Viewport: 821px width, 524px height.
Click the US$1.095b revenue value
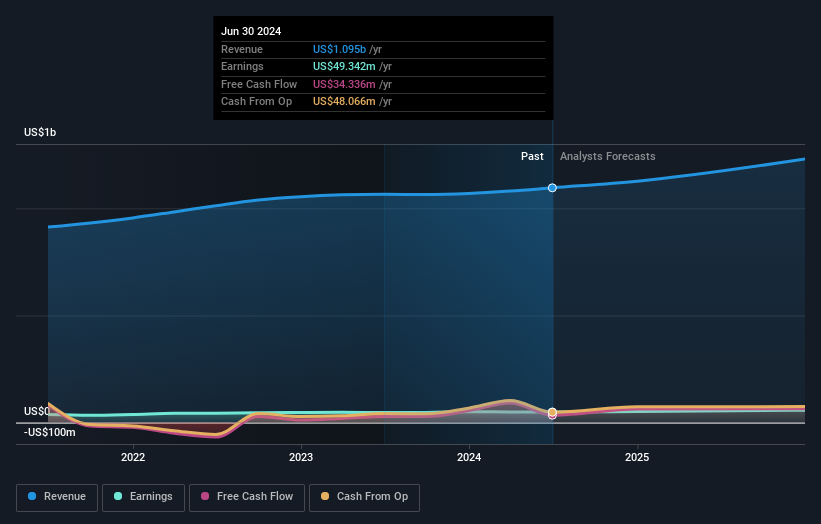pos(339,49)
